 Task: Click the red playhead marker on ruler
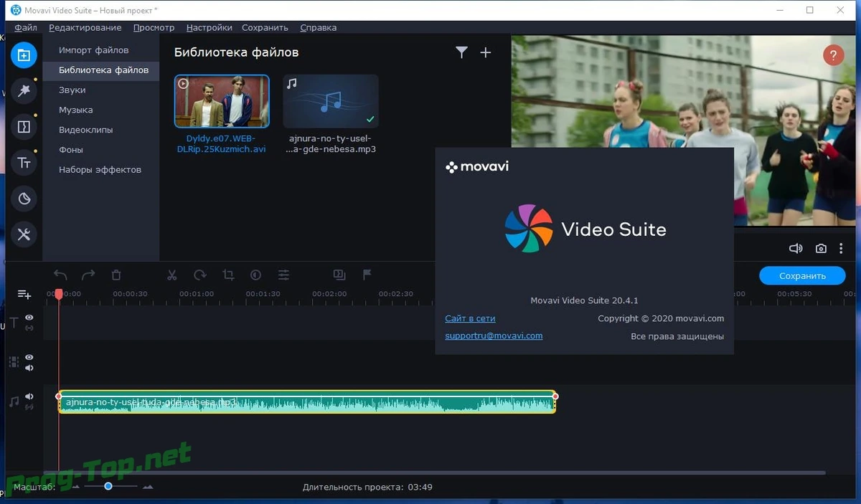pos(59,294)
